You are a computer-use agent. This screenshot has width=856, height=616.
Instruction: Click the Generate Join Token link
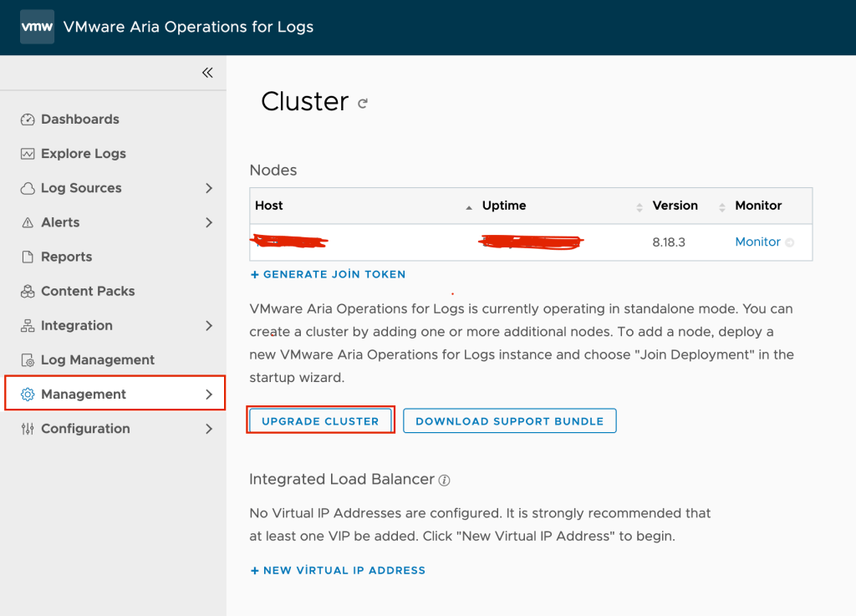(328, 274)
